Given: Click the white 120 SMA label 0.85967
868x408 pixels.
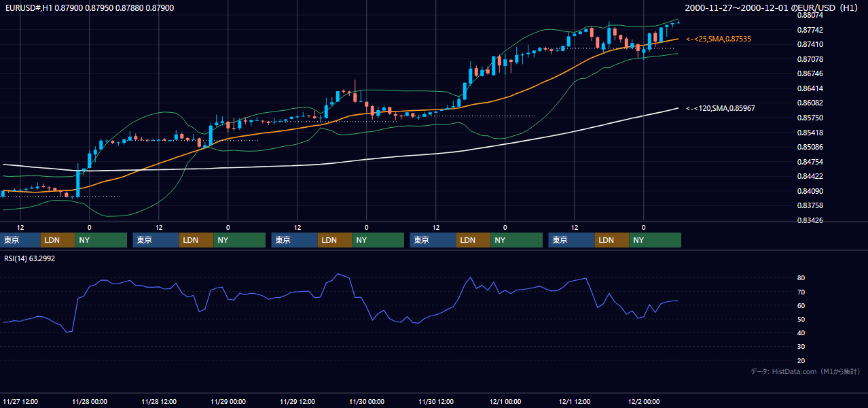Looking at the screenshot, I should pyautogui.click(x=721, y=108).
